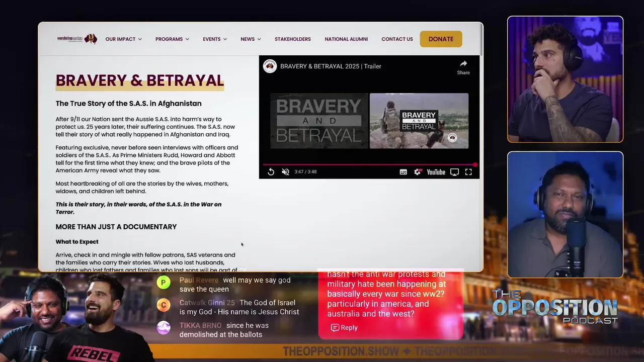This screenshot has width=644, height=362.
Task: Open the News dropdown menu
Action: click(x=251, y=39)
